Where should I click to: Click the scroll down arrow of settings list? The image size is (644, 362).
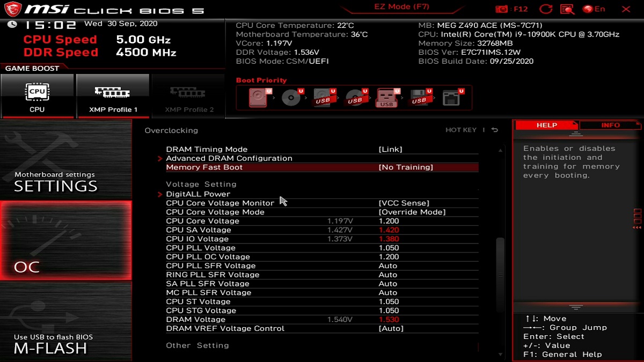[x=500, y=354]
